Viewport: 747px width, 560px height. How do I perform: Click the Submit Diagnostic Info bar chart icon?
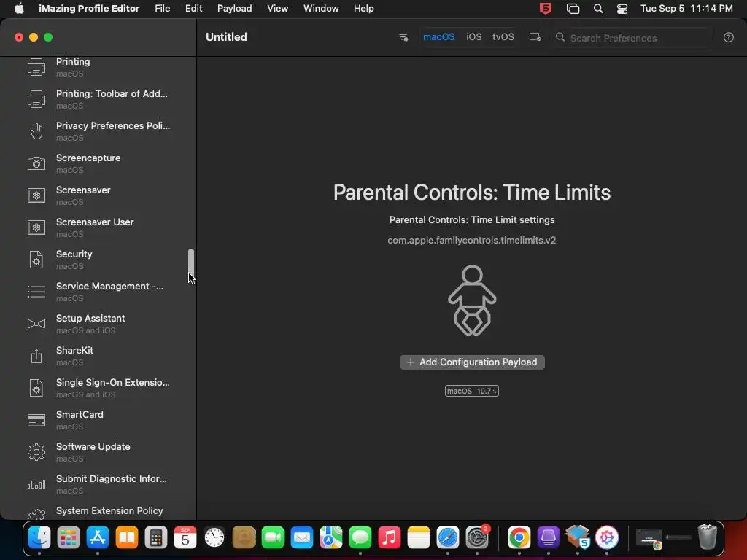pyautogui.click(x=36, y=484)
